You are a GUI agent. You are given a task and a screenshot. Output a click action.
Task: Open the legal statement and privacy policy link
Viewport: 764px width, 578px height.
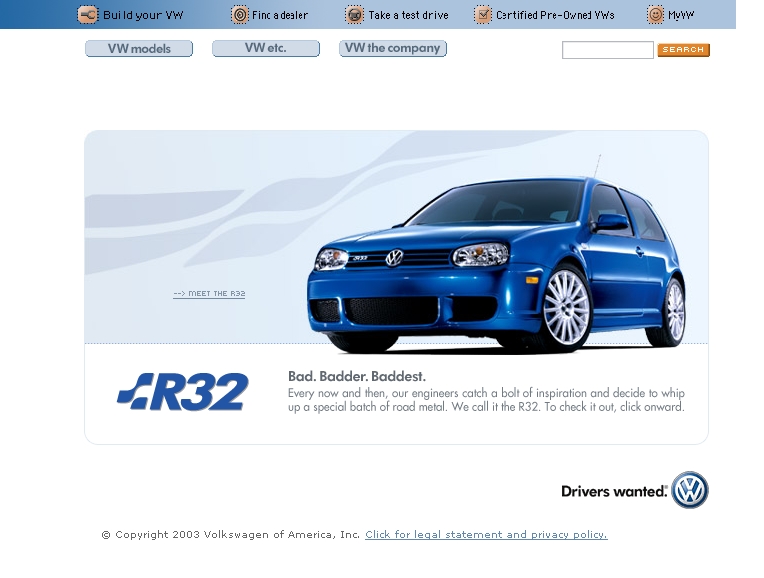(x=486, y=535)
